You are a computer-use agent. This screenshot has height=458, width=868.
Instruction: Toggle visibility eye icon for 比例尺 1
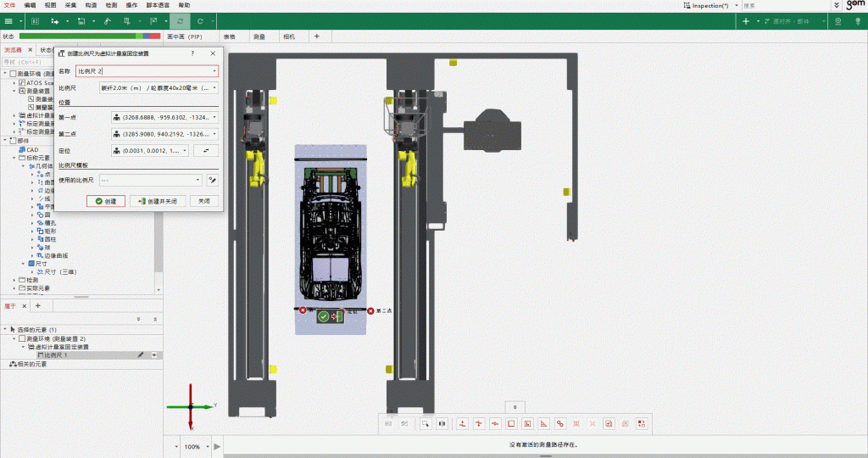point(154,355)
